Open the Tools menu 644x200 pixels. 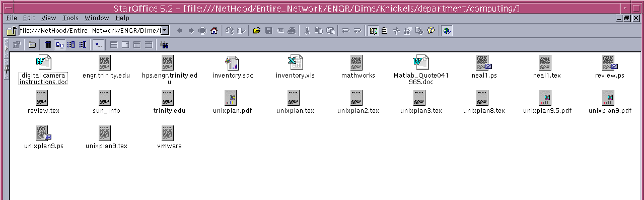(x=70, y=18)
